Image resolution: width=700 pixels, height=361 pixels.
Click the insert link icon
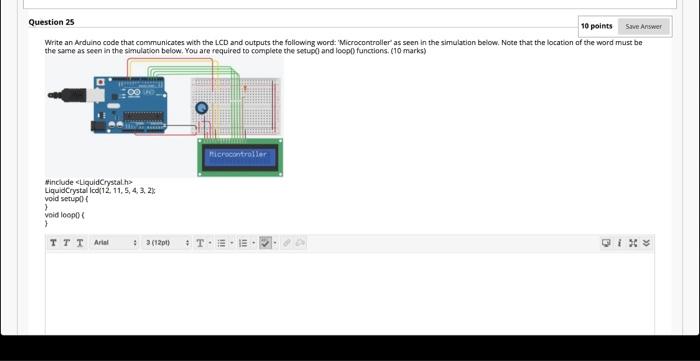coord(287,243)
